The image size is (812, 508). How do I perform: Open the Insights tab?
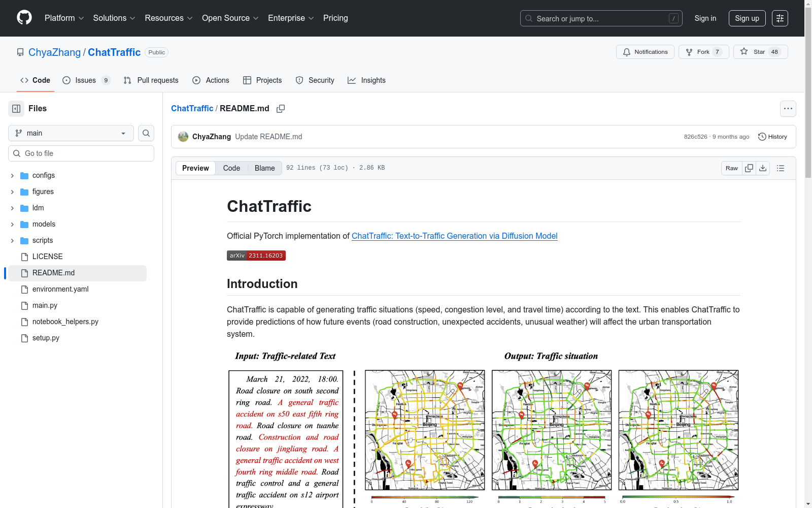pos(366,80)
